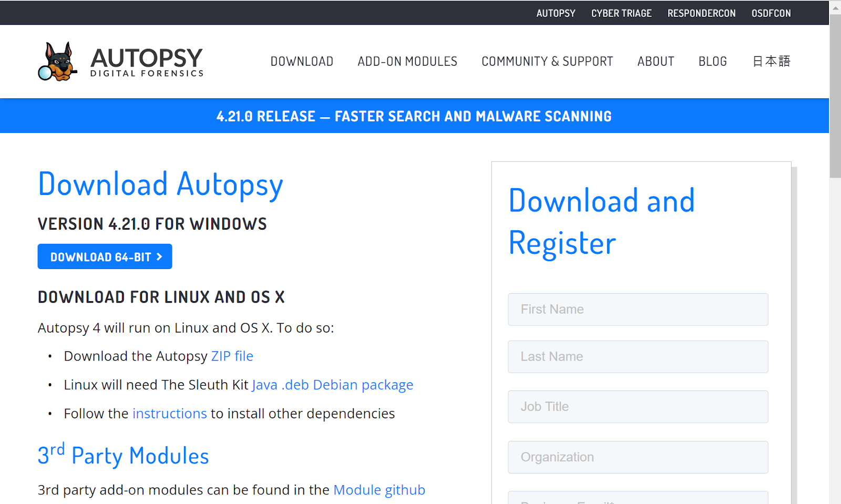The image size is (841, 504).
Task: Visit the Module github link
Action: 379,490
